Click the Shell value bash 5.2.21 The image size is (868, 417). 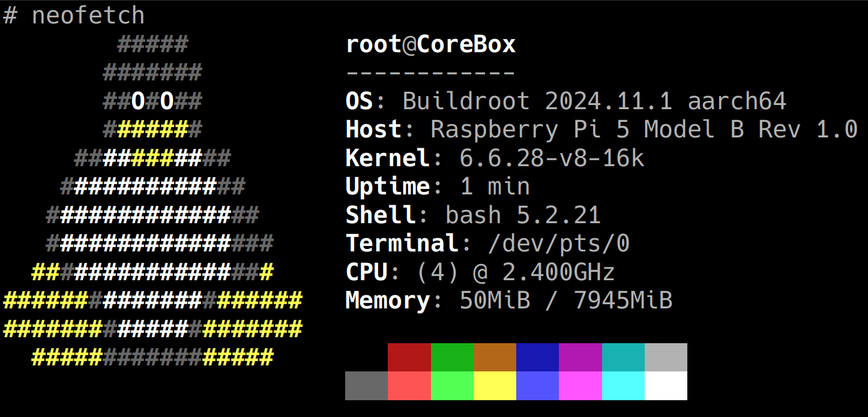pos(523,215)
